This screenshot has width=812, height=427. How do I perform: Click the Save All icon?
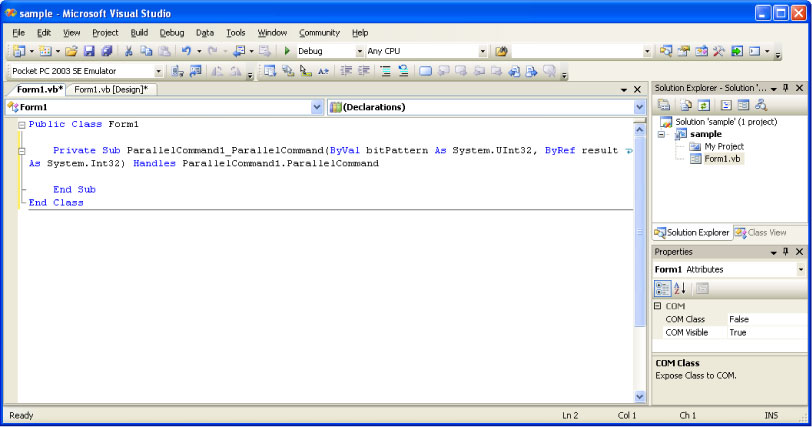[x=107, y=51]
